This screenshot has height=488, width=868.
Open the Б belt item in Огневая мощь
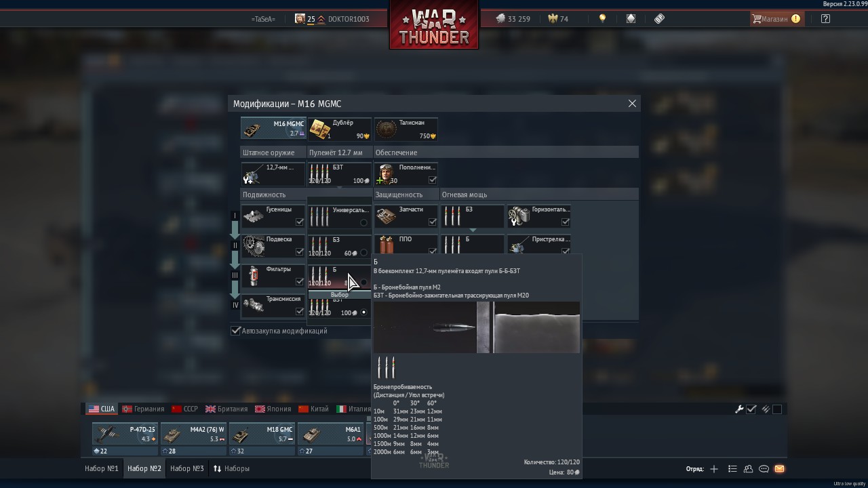tap(473, 245)
